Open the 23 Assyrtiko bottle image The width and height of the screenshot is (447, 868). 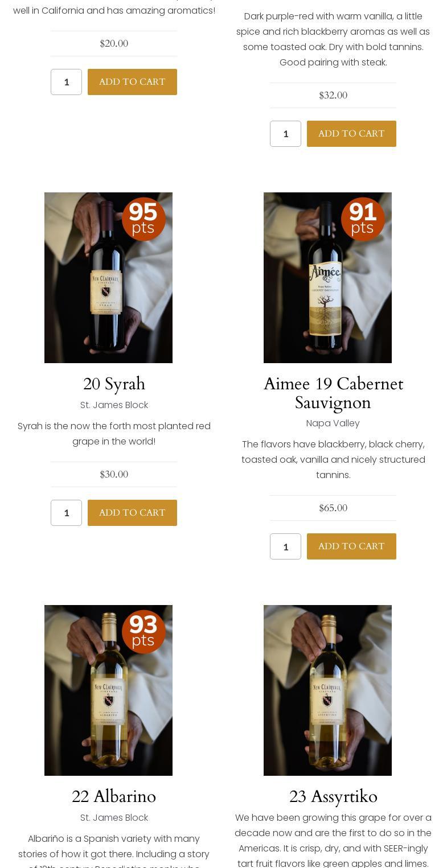pyautogui.click(x=327, y=690)
